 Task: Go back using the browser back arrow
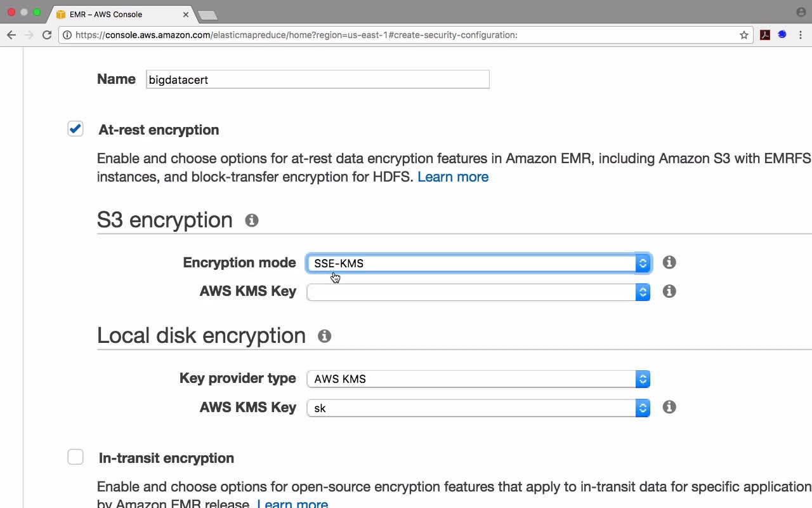(11, 35)
